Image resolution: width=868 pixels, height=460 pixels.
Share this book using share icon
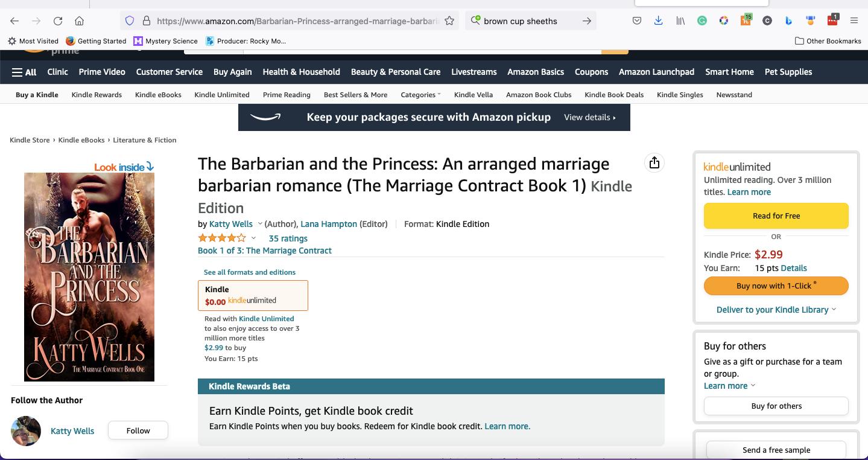[654, 162]
